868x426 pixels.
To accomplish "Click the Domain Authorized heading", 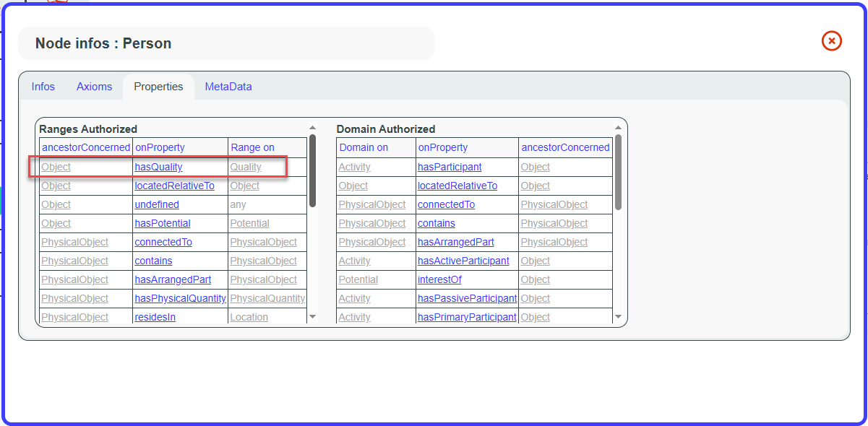I will pos(386,129).
